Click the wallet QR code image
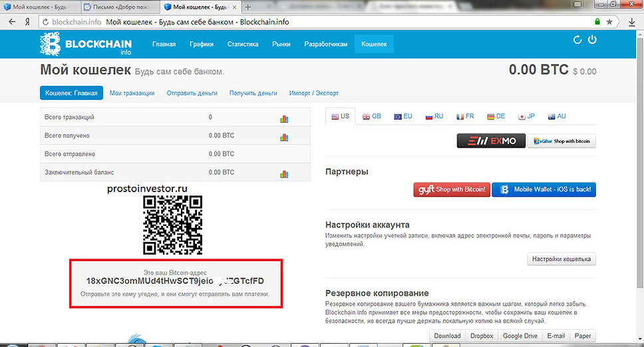Screen dimensions: 644x347 (172, 225)
